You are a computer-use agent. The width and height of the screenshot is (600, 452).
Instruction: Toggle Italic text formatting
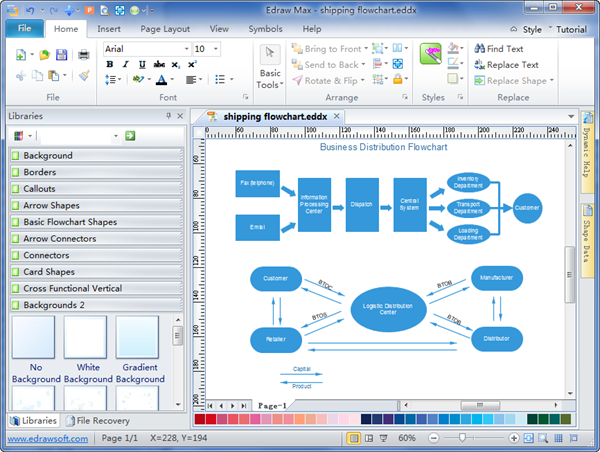[x=125, y=64]
